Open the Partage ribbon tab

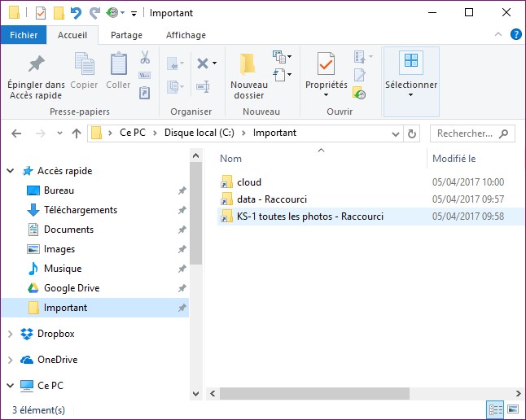126,35
